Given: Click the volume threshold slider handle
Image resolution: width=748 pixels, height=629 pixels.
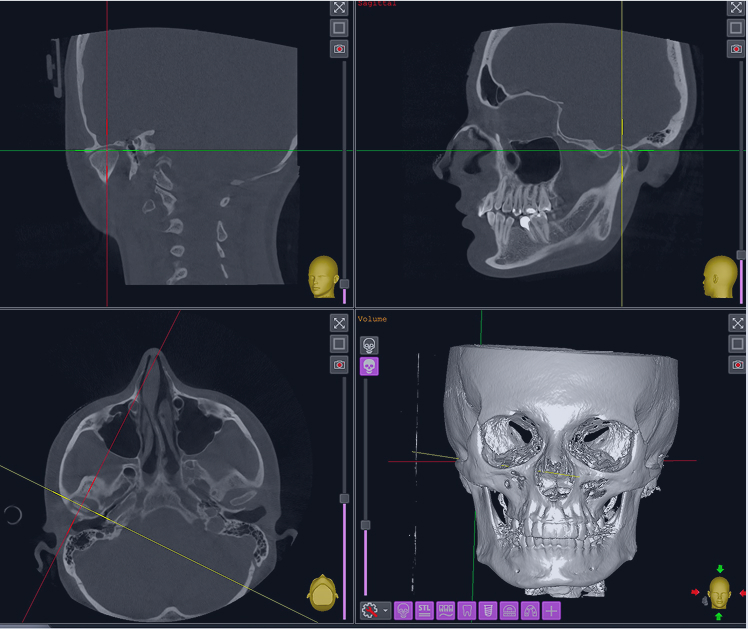Looking at the screenshot, I should 366,525.
